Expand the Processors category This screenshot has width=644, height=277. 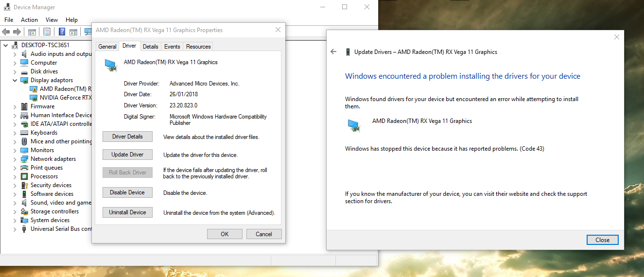(15, 176)
